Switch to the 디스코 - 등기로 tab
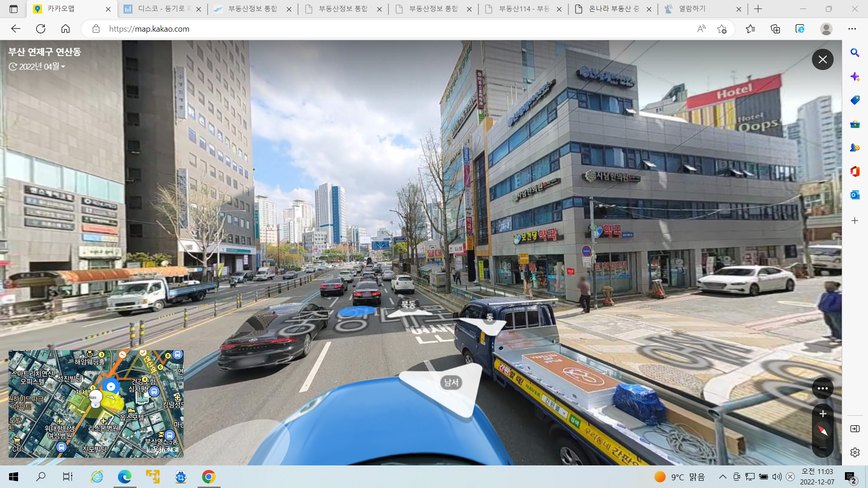Screen dimensions: 868x488 pyautogui.click(x=163, y=9)
